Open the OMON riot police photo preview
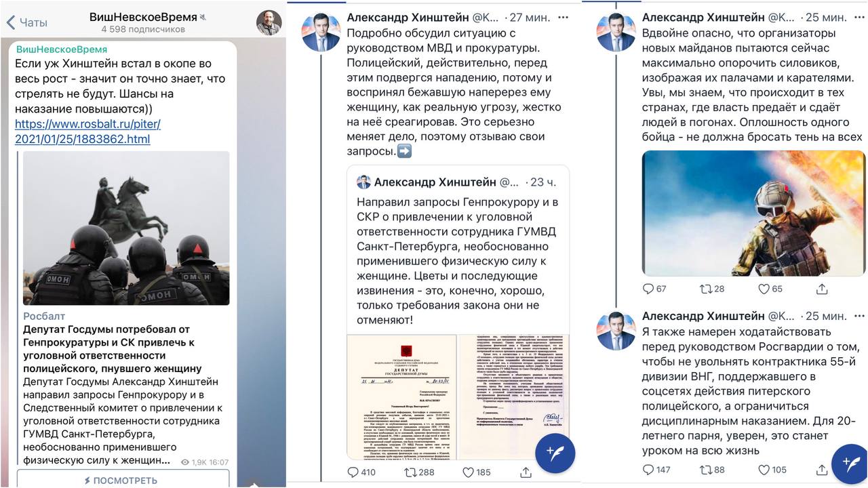This screenshot has width=868, height=488. [126, 228]
